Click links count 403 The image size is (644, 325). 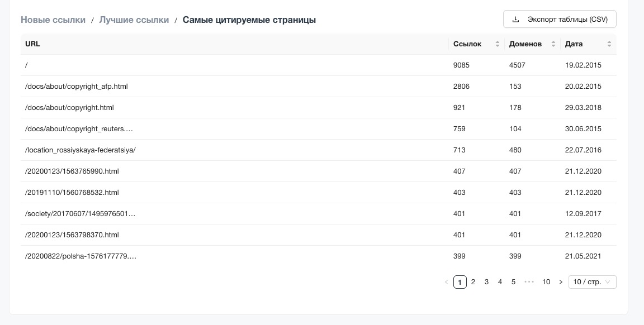tap(459, 193)
